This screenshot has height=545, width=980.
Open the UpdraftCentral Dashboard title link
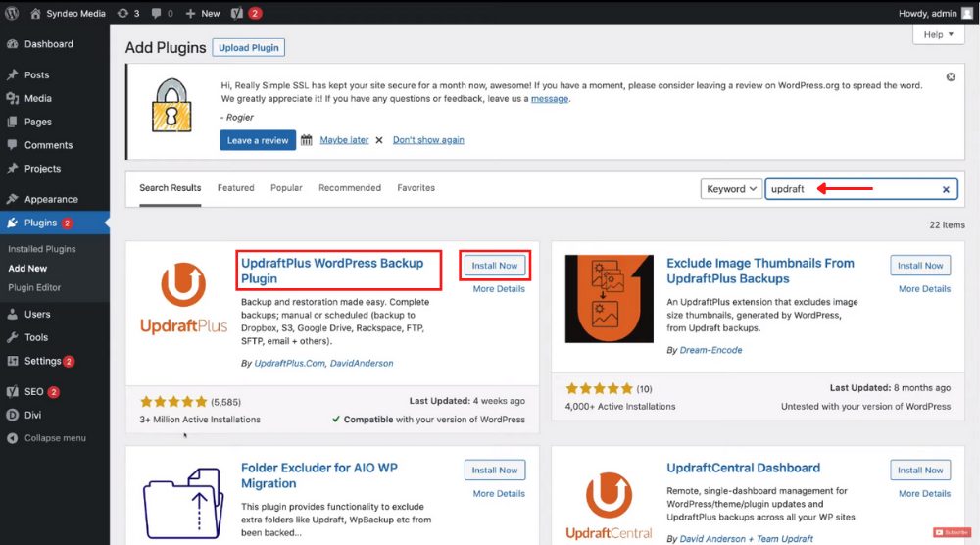pyautogui.click(x=743, y=469)
